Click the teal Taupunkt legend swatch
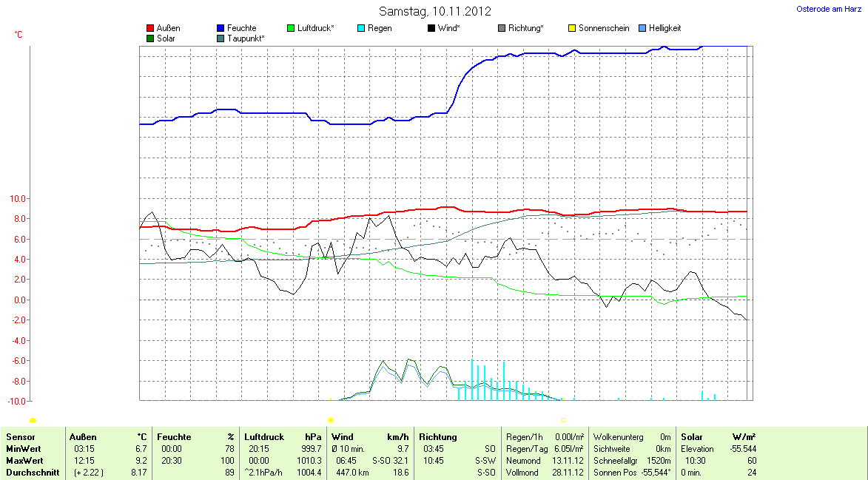Screen dimensions: 868x480 [x=221, y=38]
